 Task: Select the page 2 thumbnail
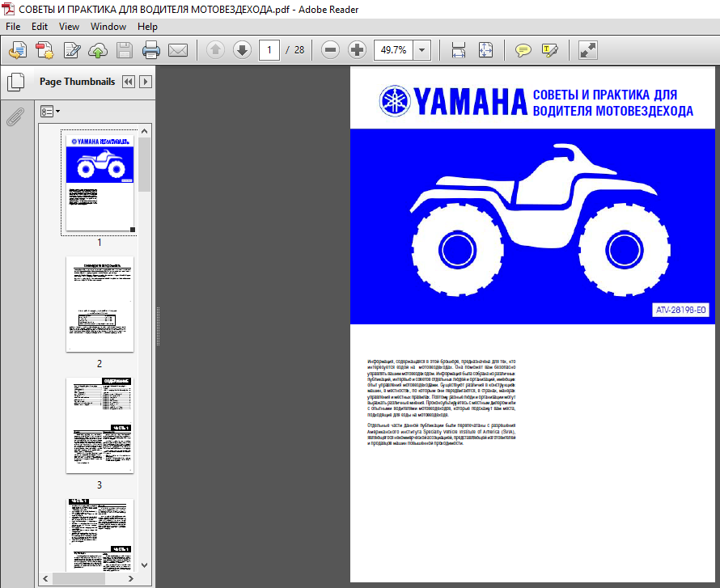tap(100, 304)
